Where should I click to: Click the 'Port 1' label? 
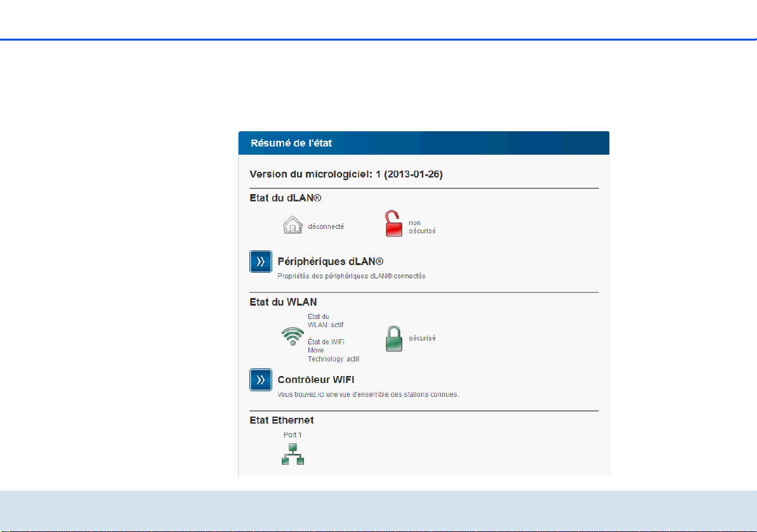point(293,435)
